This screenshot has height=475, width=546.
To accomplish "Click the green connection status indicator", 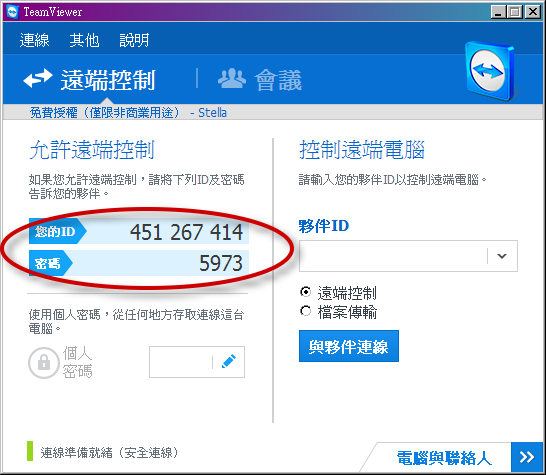I will click(30, 451).
